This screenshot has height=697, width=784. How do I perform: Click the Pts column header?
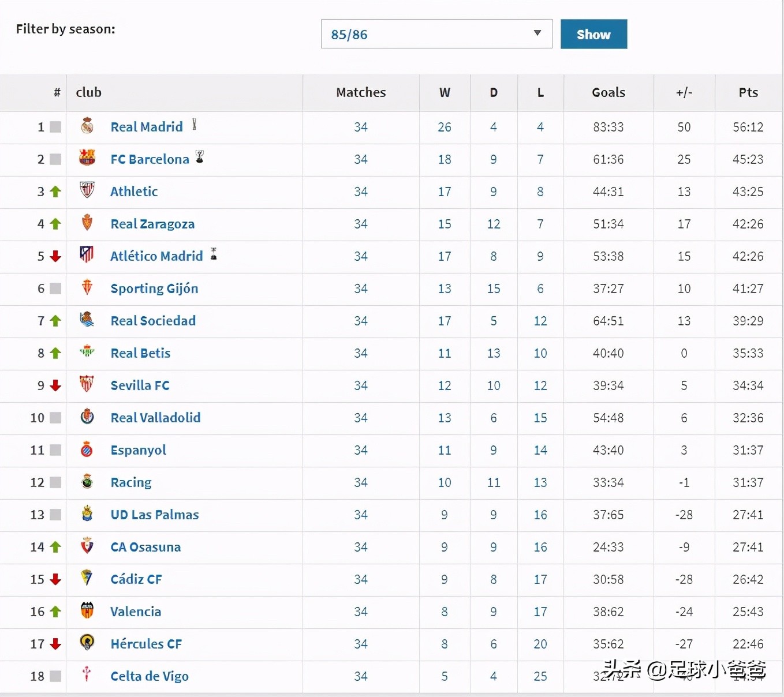pyautogui.click(x=748, y=92)
